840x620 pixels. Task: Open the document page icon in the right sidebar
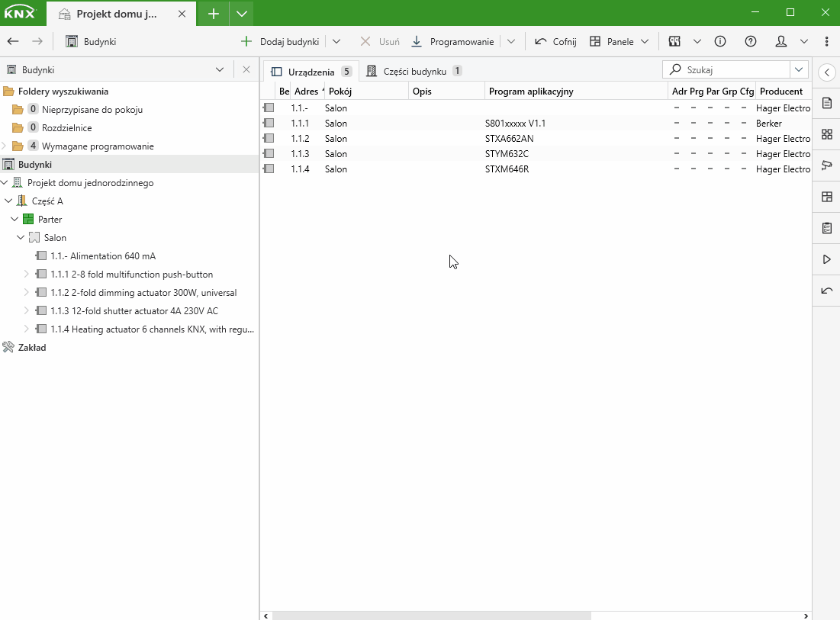(826, 103)
